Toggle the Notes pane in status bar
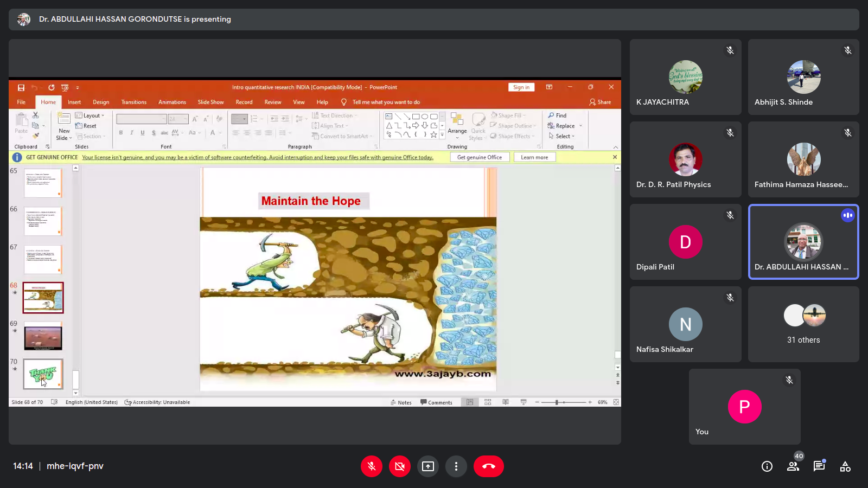868x488 pixels. click(401, 402)
